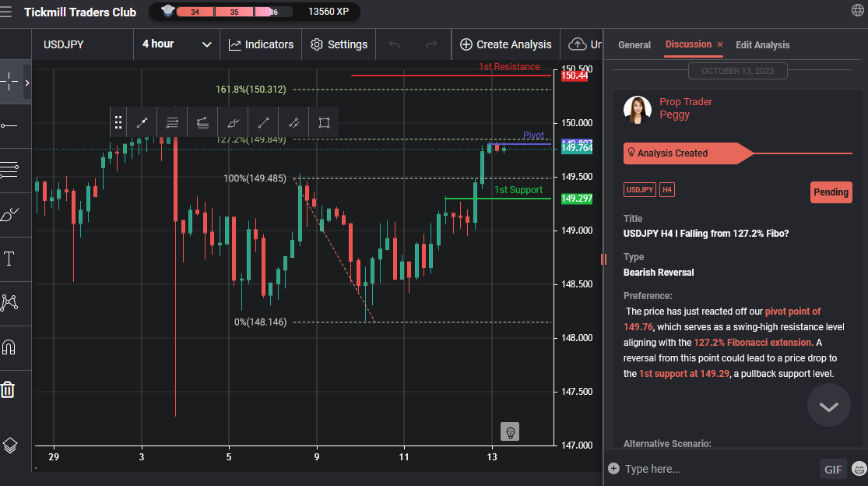Image resolution: width=868 pixels, height=486 pixels.
Task: Open the hamburger menu
Action: click(5, 12)
